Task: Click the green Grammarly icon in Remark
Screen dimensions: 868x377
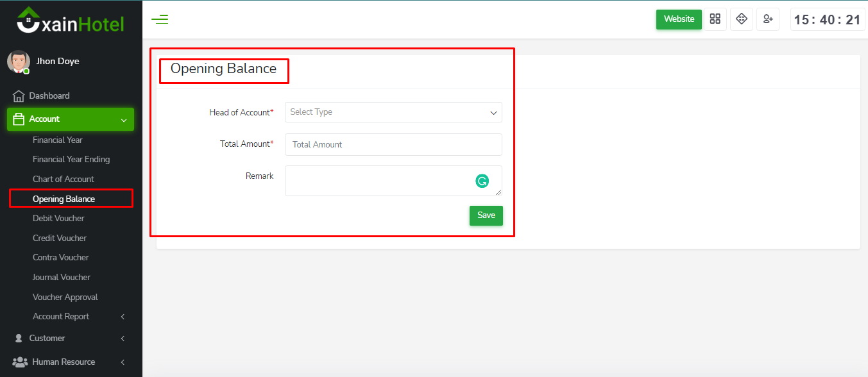Action: click(482, 181)
